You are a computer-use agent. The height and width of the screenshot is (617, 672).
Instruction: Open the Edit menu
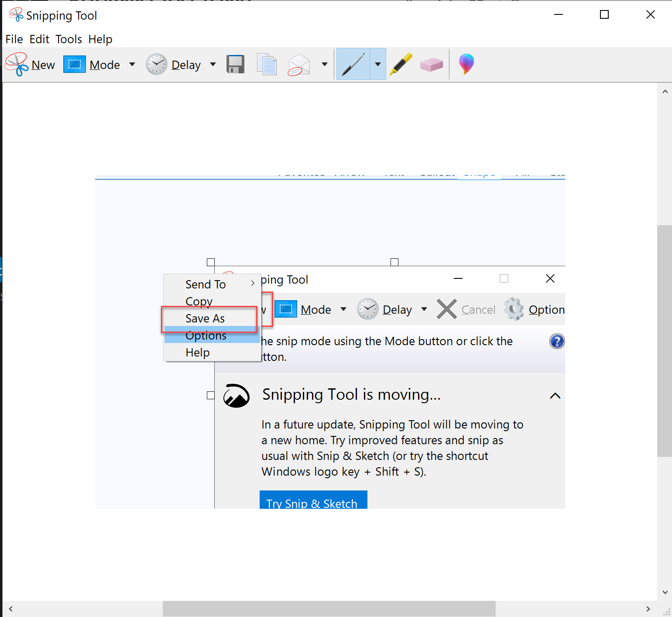click(x=39, y=39)
